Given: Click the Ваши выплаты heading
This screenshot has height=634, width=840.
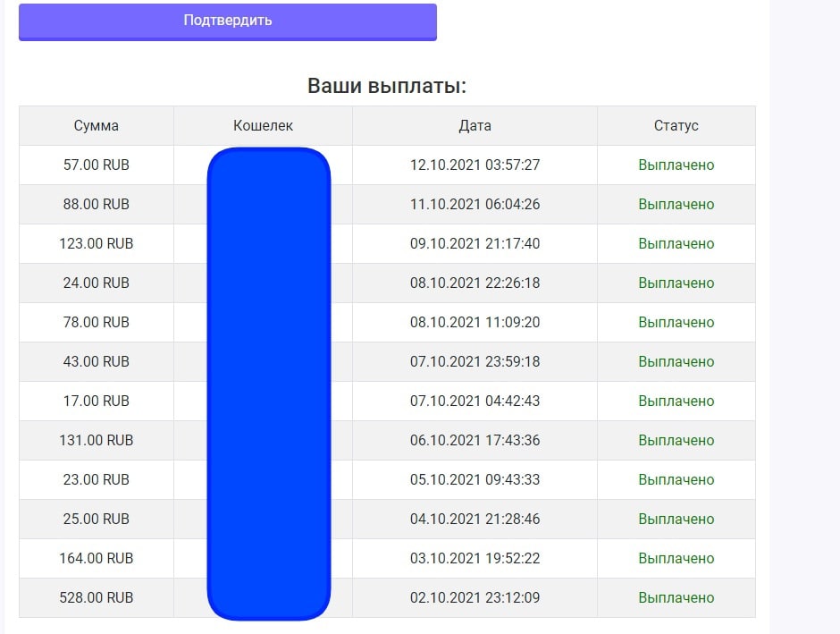Looking at the screenshot, I should point(387,86).
